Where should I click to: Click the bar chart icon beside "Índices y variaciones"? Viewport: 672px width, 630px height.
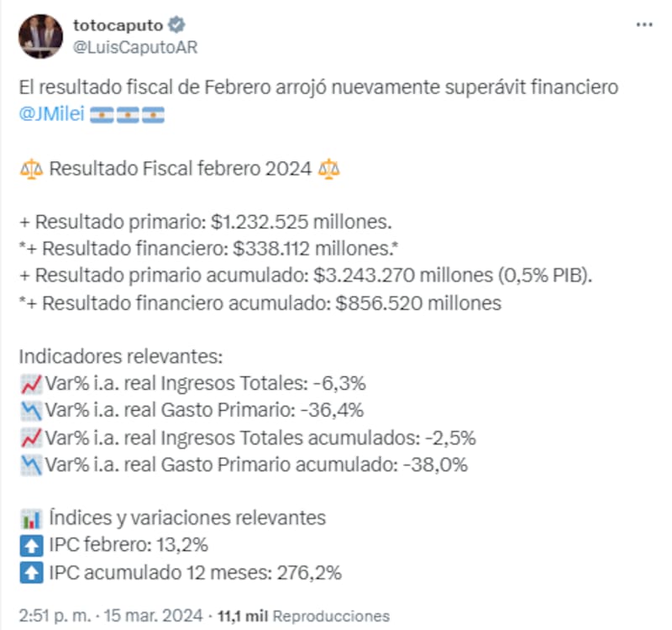pyautogui.click(x=30, y=517)
